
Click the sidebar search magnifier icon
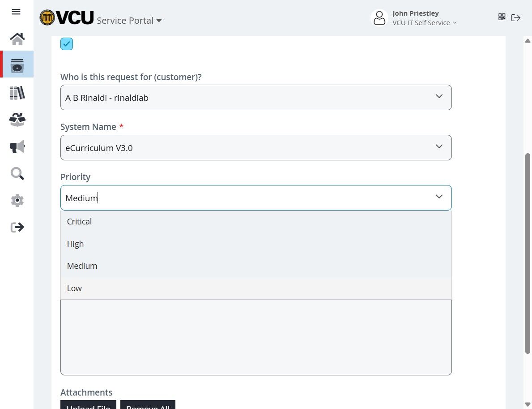point(17,173)
